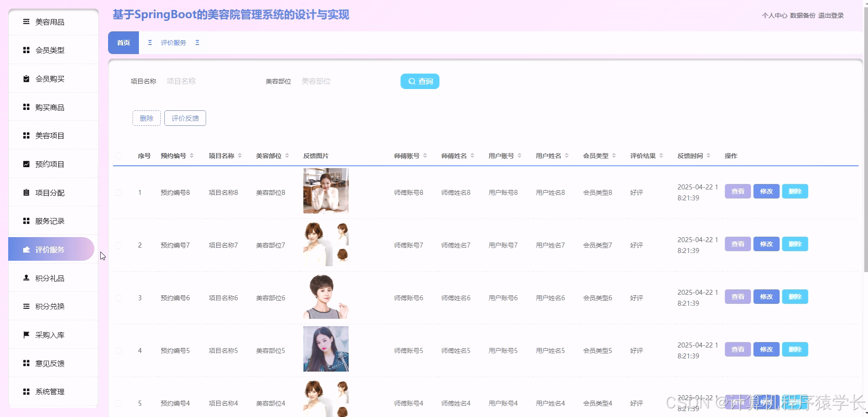This screenshot has height=417, width=868.
Task: Click the 美容用品 sidebar icon
Action: [26, 22]
